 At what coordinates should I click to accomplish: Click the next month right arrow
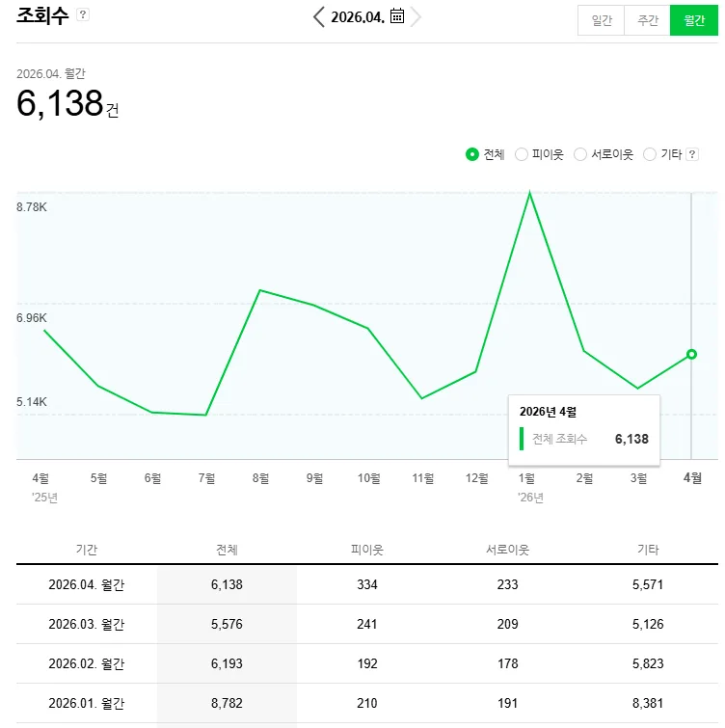(x=416, y=17)
